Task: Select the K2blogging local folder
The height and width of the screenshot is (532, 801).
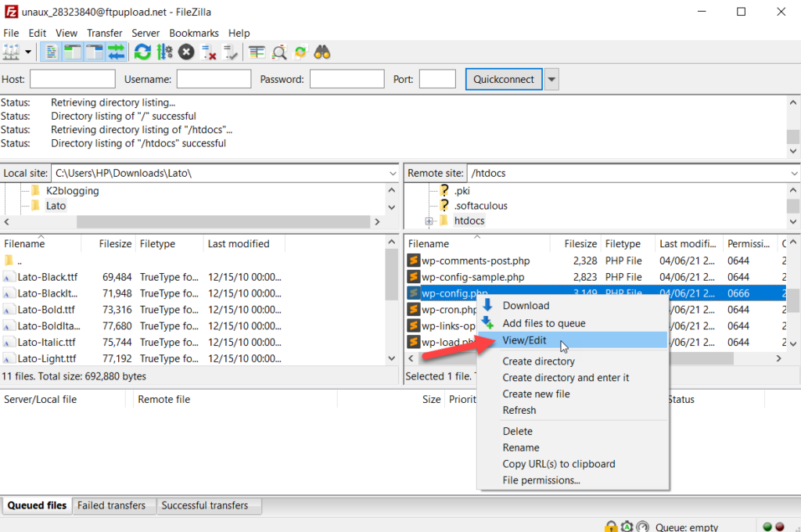Action: (x=73, y=191)
